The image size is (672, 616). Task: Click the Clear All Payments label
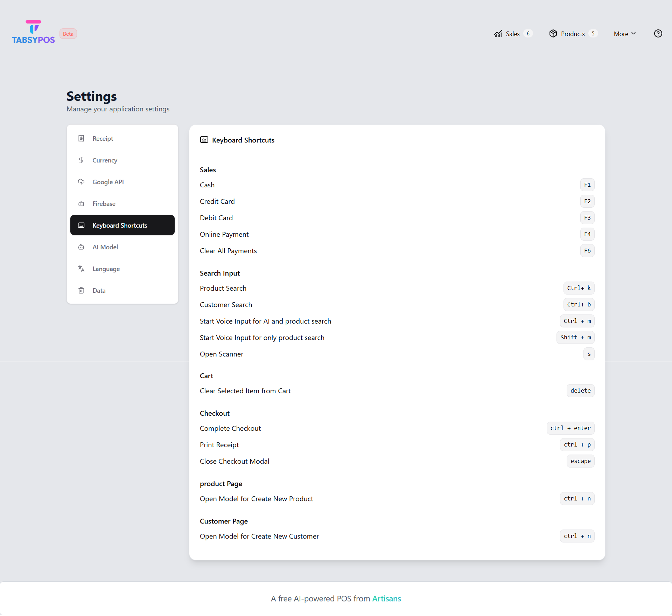(228, 251)
